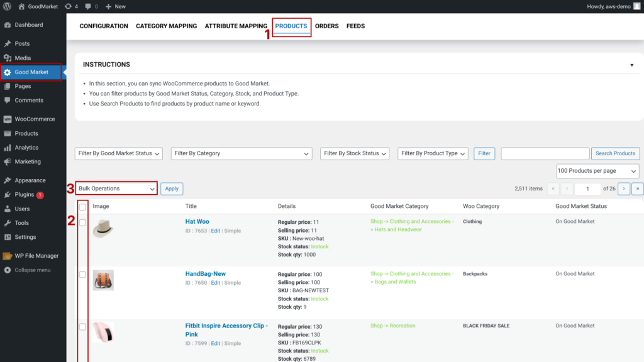Check the HandBag-New product row checkbox
644x362 pixels.
coord(82,275)
